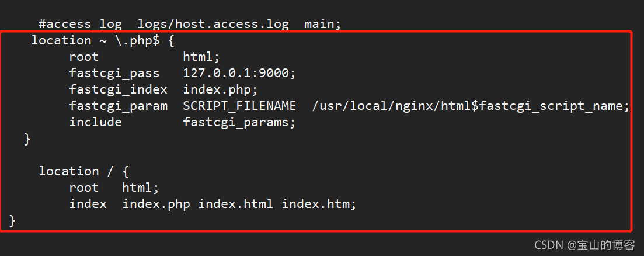Image resolution: width=644 pixels, height=256 pixels.
Task: Click the fastcgi_pass directive keyword
Action: click(x=114, y=74)
